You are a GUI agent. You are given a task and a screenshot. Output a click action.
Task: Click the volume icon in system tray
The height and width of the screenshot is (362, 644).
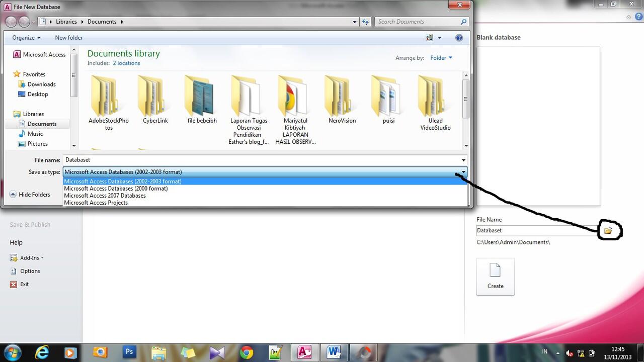pyautogui.click(x=570, y=353)
